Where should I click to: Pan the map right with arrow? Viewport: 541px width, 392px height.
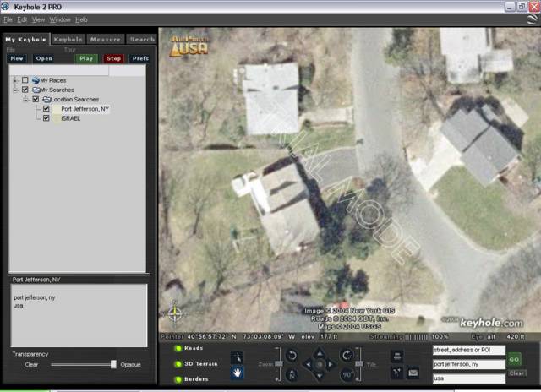tap(331, 364)
